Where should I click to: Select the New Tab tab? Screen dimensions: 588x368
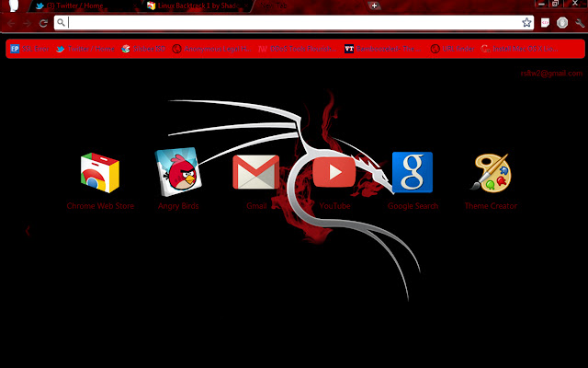(274, 6)
